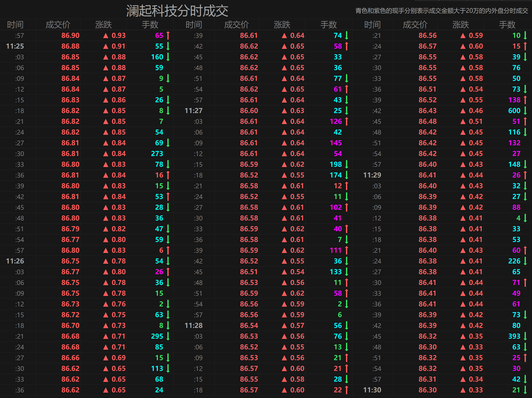Viewport: 532px width, 398px height.
Task: Click the green down arrow beside volume 600
Action: (x=525, y=111)
